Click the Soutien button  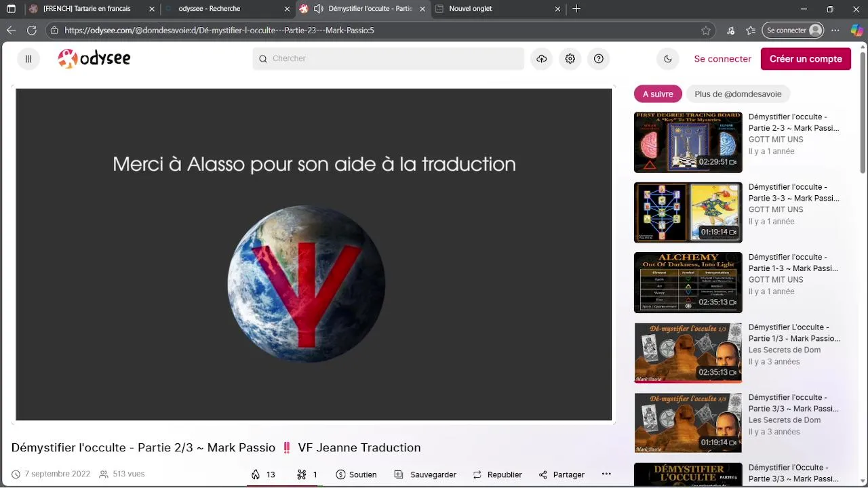(x=356, y=474)
